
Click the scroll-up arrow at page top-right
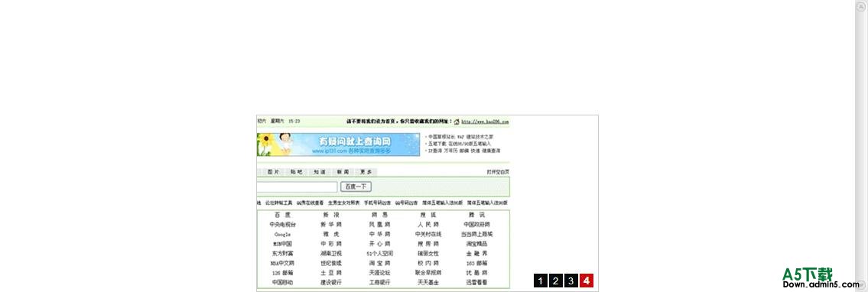tap(861, 6)
